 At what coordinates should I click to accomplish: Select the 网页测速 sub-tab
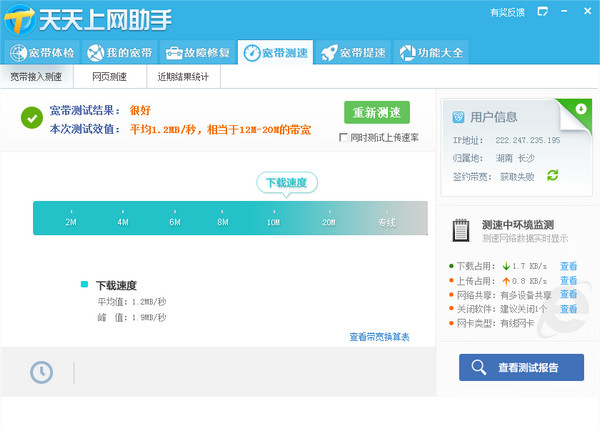pos(110,76)
